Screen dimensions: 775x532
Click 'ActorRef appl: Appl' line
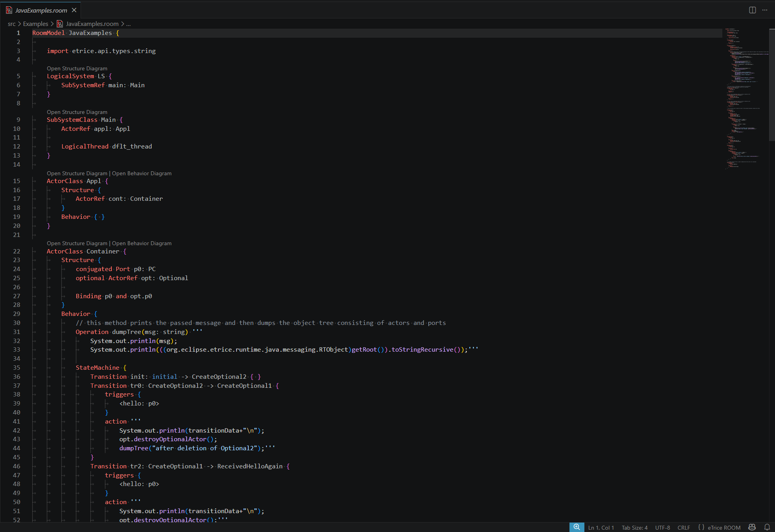pyautogui.click(x=95, y=129)
